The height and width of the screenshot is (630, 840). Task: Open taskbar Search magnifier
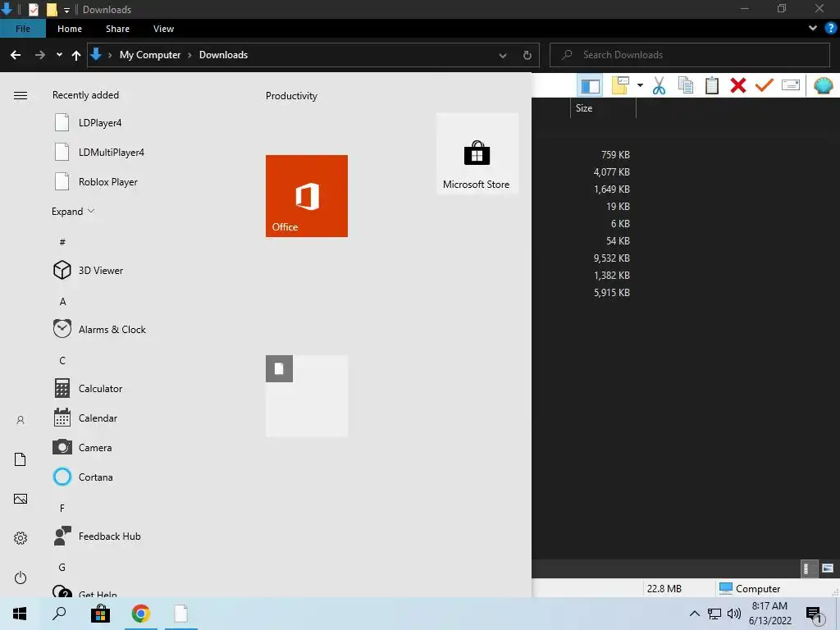[59, 614]
